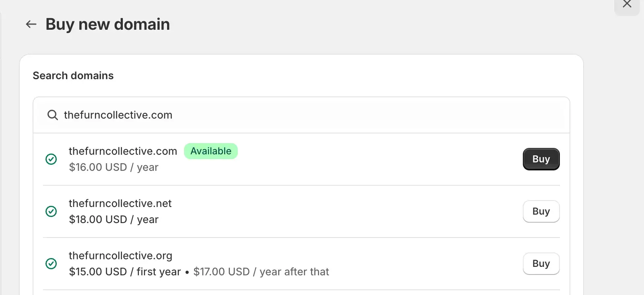Select the thefurncollective.org result name
The height and width of the screenshot is (295, 644).
120,256
